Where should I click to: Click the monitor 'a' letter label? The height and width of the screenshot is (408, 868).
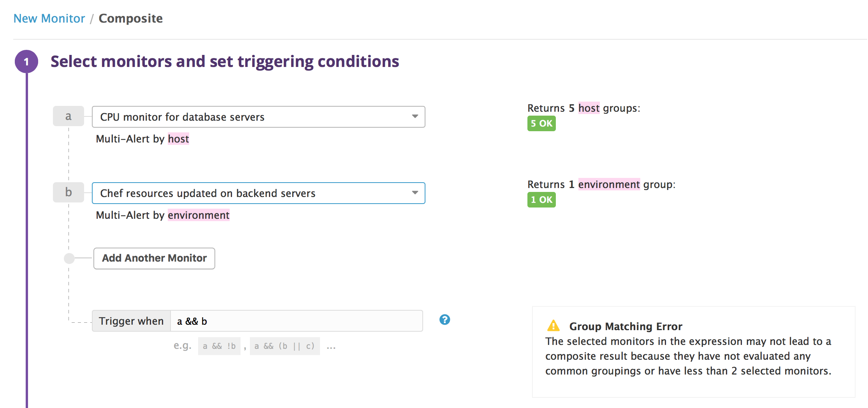[69, 116]
